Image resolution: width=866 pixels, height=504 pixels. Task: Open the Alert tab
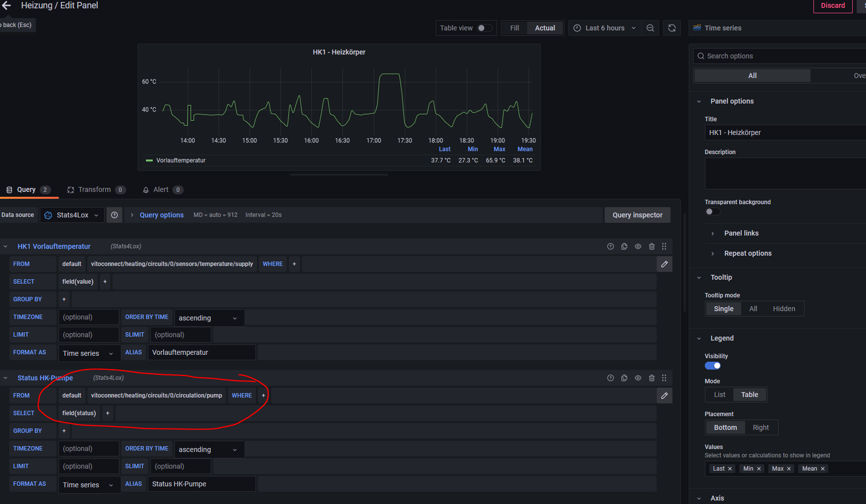pos(161,190)
